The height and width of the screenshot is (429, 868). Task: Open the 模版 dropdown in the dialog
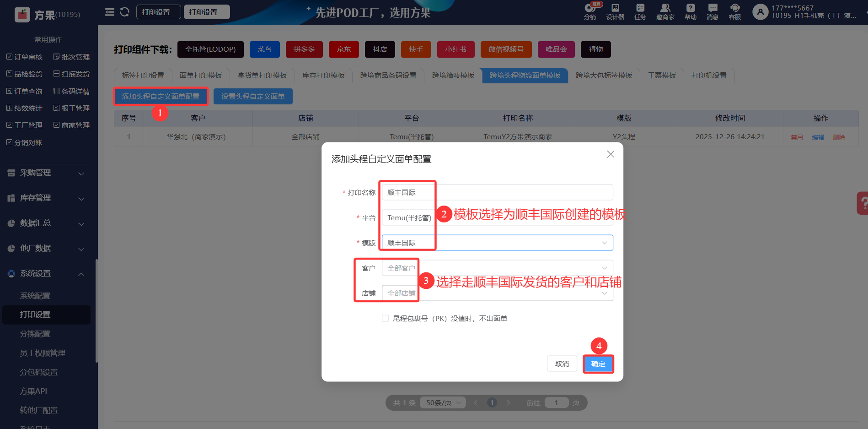[x=497, y=243]
